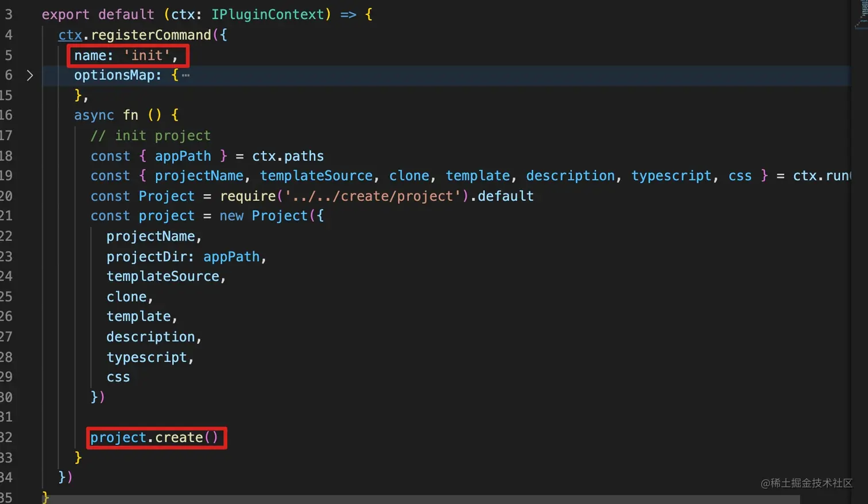Click 'description,' on line 27
The height and width of the screenshot is (504, 868).
pyautogui.click(x=154, y=337)
